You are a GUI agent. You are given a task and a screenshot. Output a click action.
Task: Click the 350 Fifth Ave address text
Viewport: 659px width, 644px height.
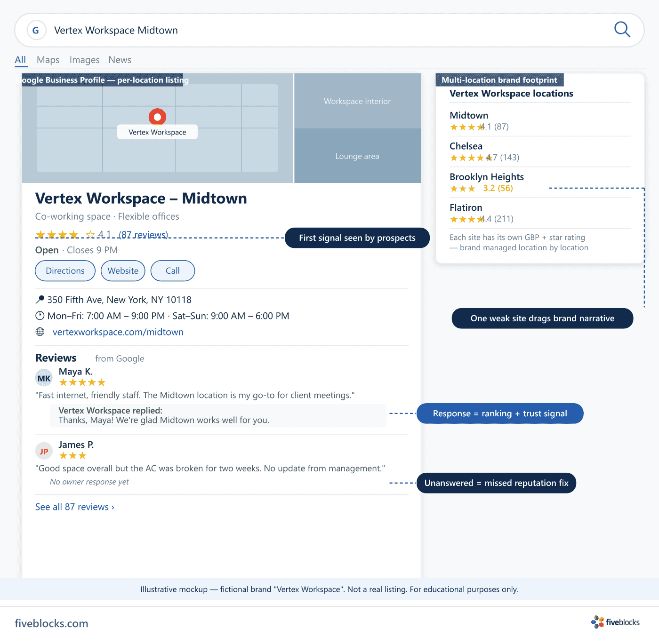(x=119, y=300)
